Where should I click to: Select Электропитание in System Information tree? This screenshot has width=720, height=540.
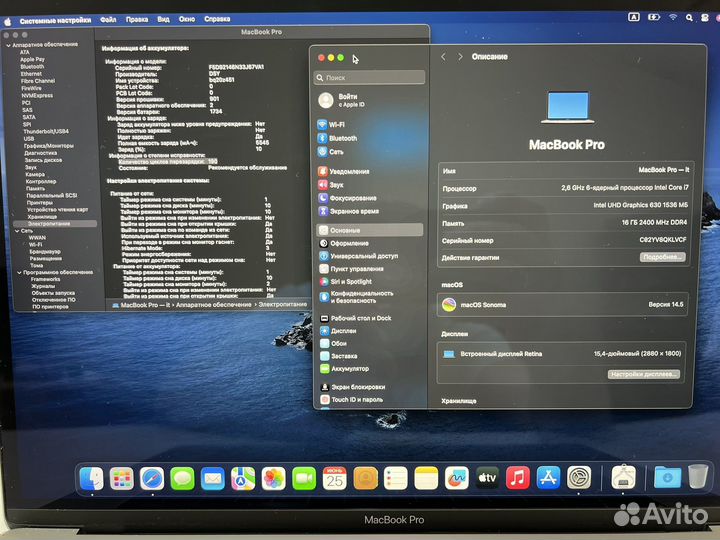55,224
